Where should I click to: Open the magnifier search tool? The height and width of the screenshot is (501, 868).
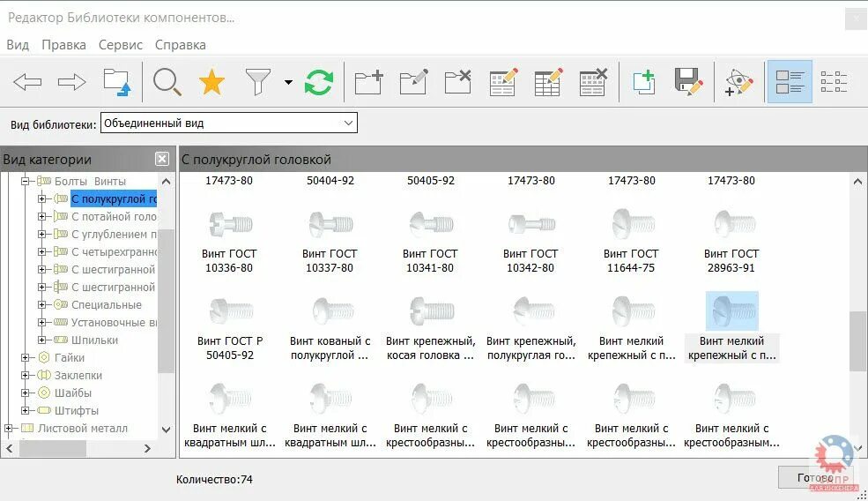click(x=167, y=82)
